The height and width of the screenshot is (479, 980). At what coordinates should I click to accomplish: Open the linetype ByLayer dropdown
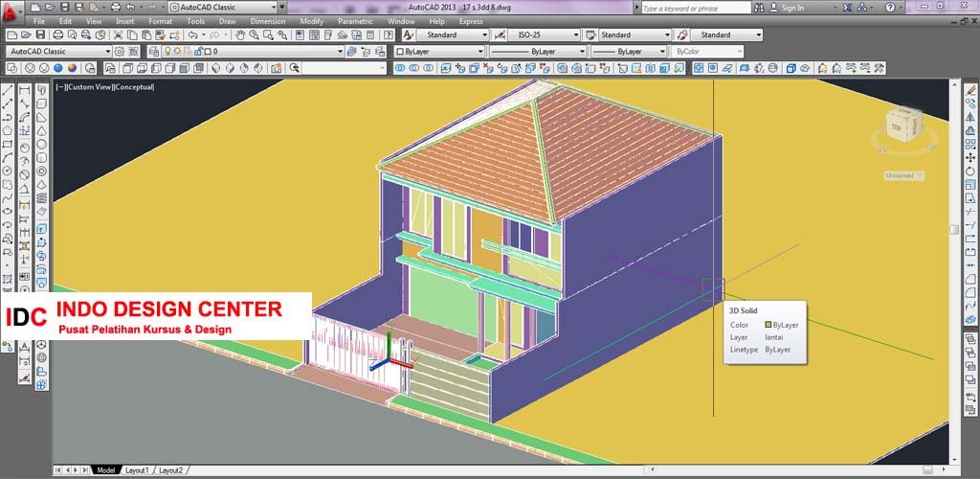click(x=538, y=52)
